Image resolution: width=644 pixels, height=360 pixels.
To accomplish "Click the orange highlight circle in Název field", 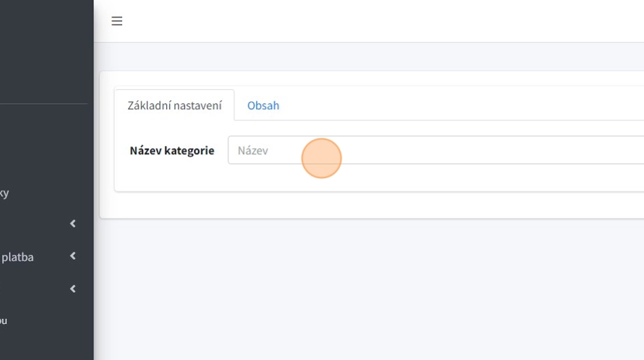I will coord(322,158).
